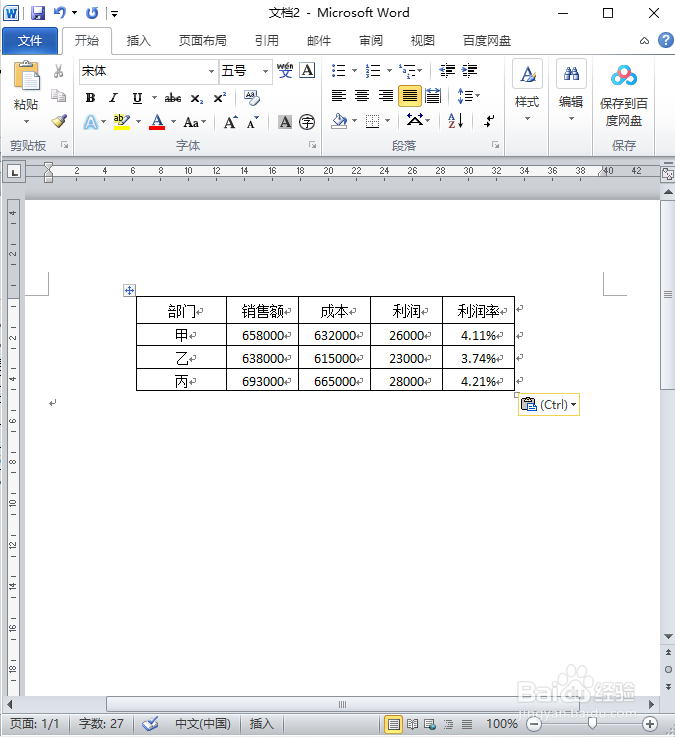
Task: Click the table move handle
Action: point(129,290)
